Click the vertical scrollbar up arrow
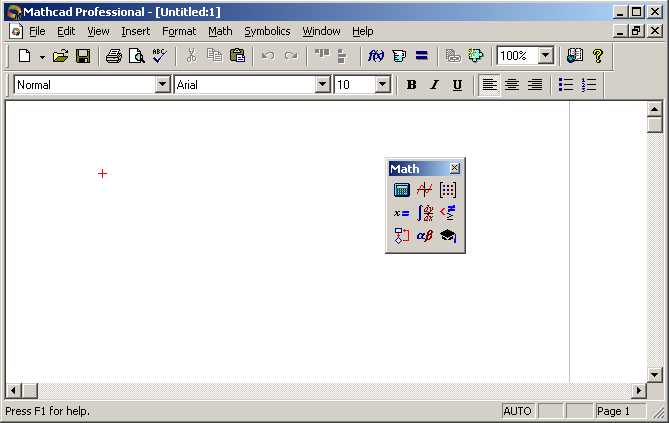 tap(654, 109)
